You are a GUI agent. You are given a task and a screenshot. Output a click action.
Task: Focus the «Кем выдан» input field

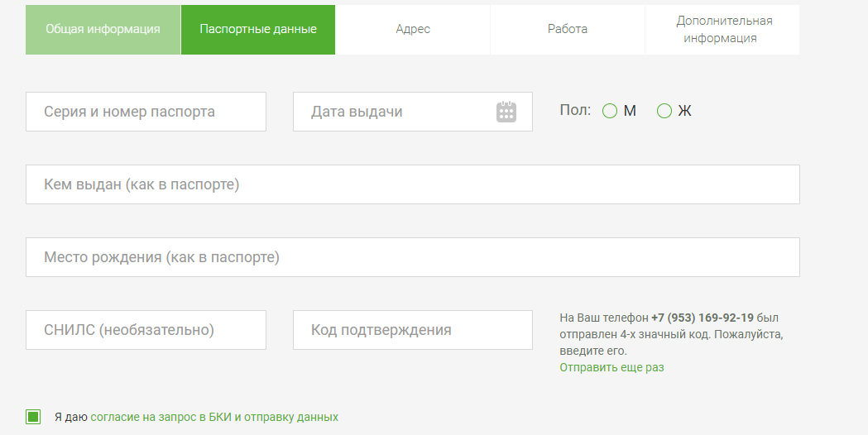tap(412, 184)
